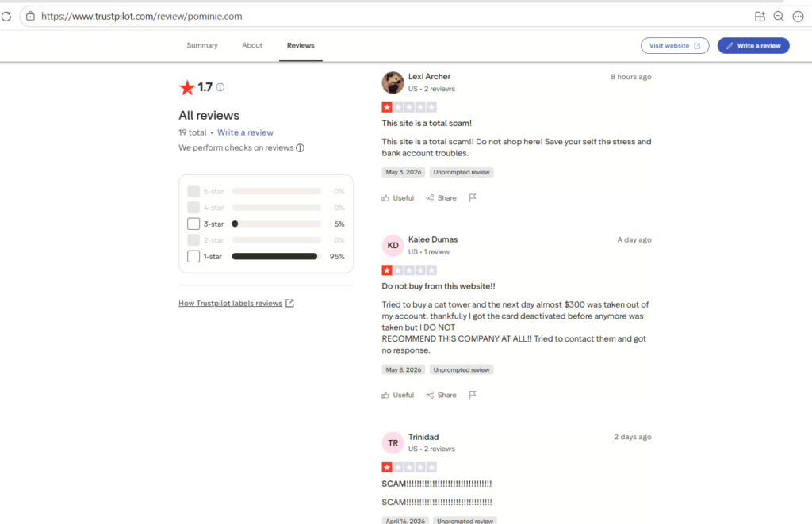Share Kalee Dumas's review
Image resolution: width=812 pixels, height=524 pixels.
click(441, 395)
